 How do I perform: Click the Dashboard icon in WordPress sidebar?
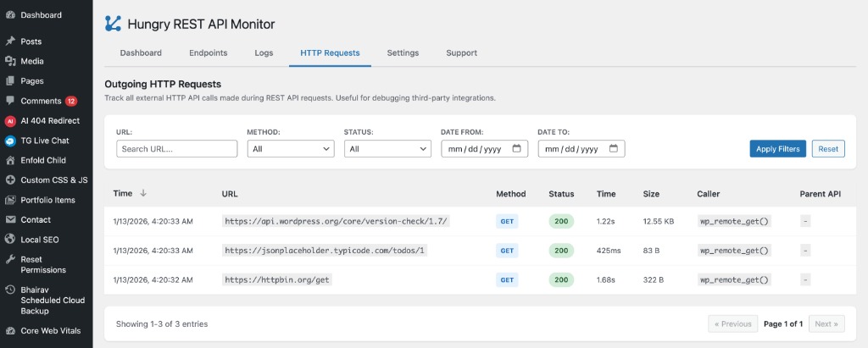(10, 15)
